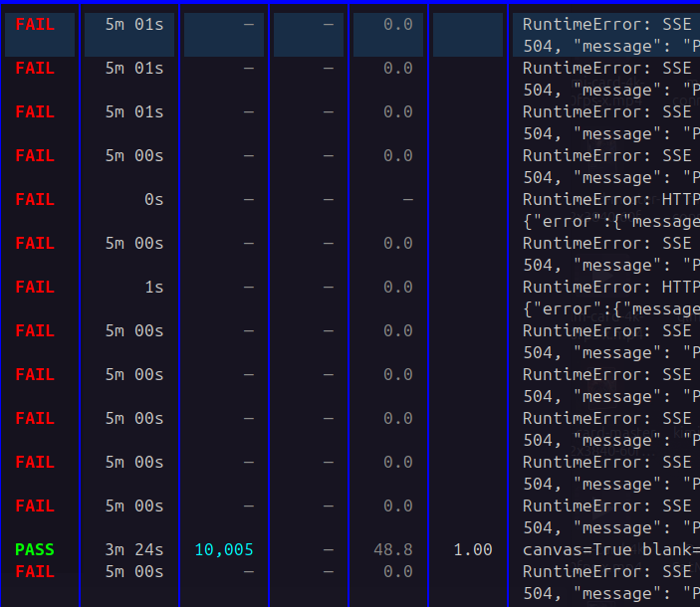Select RuntimeError: SSE in highlighted top row
700x607 pixels.
coord(607,24)
